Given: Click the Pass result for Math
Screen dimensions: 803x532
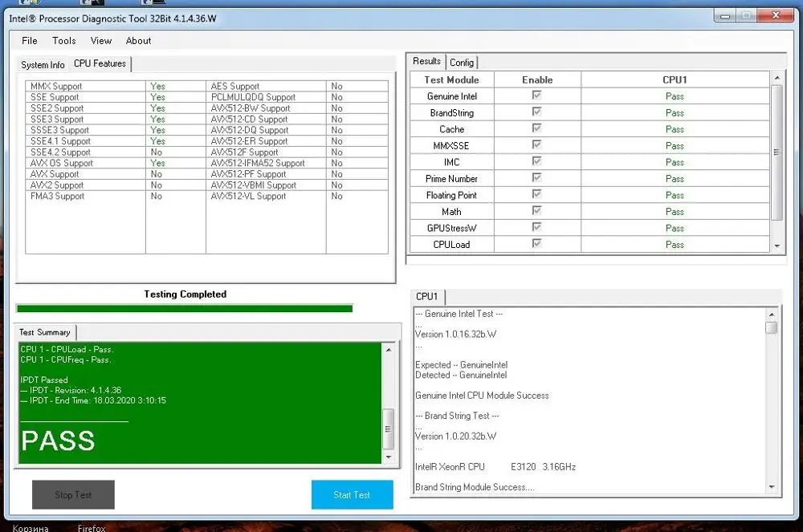Looking at the screenshot, I should (x=675, y=212).
